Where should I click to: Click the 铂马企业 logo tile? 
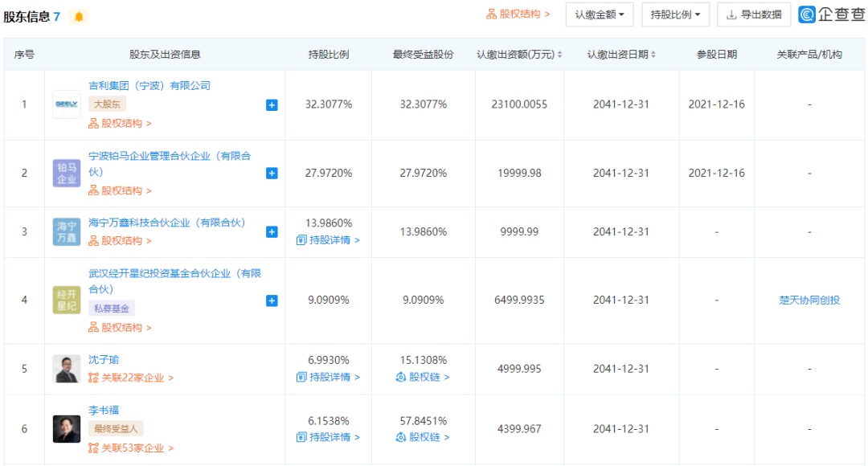click(67, 174)
